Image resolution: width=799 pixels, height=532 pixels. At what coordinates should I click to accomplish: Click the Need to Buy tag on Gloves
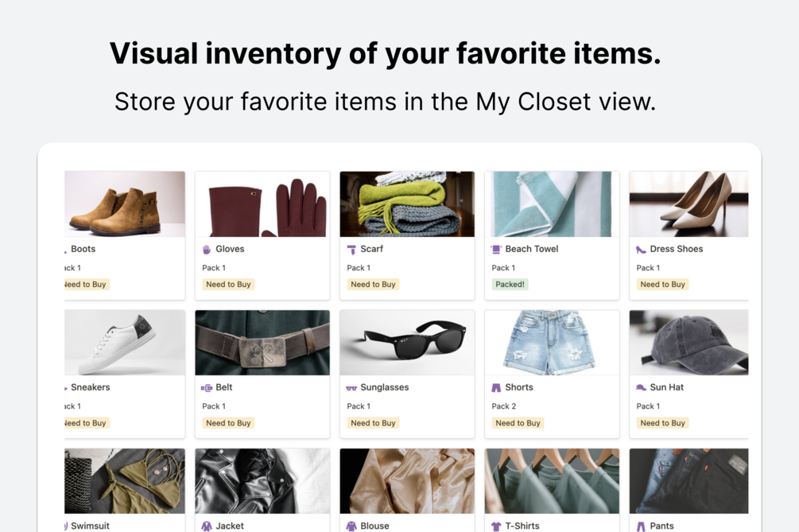pyautogui.click(x=228, y=285)
